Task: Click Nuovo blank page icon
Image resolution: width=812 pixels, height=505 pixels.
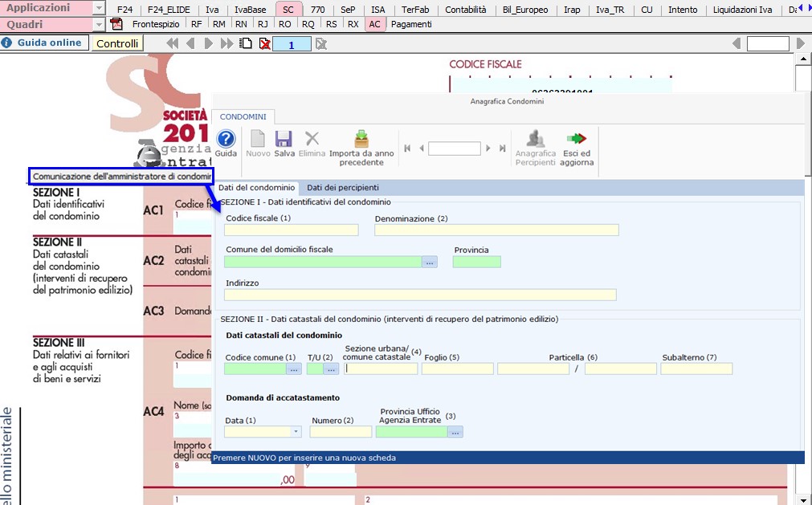Action: tap(258, 140)
